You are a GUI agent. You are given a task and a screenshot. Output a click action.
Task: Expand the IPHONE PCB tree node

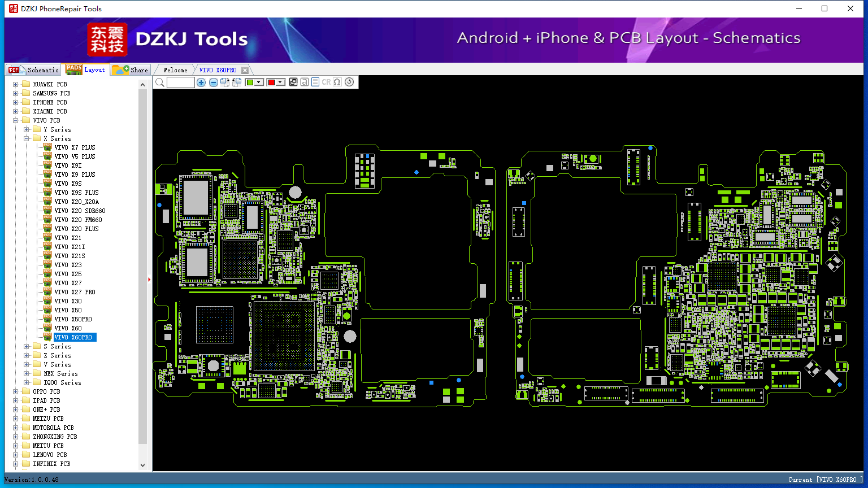16,102
